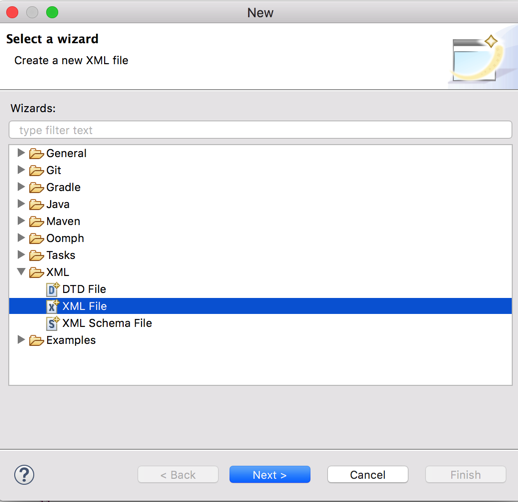This screenshot has height=502, width=518.
Task: Click the Examples folder icon
Action: pos(36,341)
